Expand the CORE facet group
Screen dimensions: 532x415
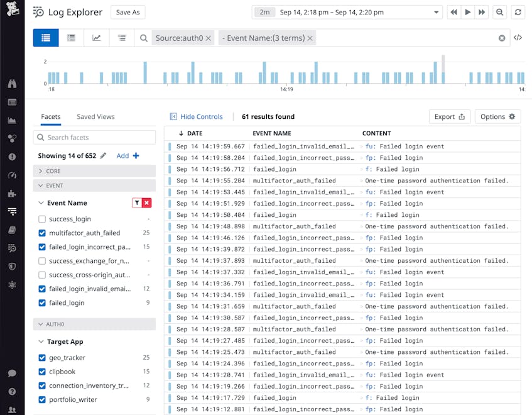click(x=94, y=171)
